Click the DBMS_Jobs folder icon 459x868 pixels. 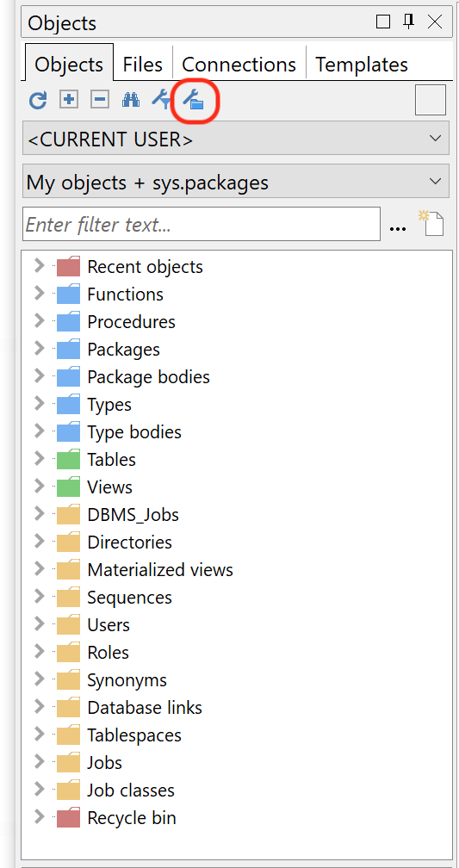coord(69,515)
